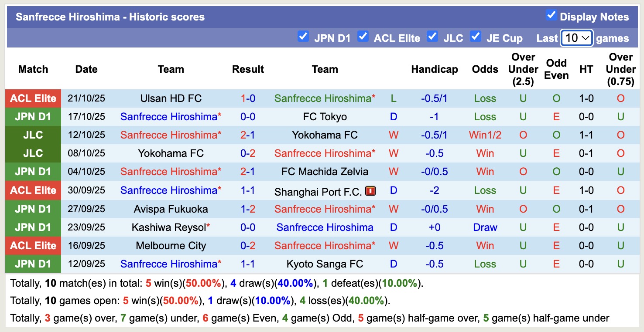This screenshot has width=644, height=332.
Task: Click the Yokohama FC link on the 12/10 row
Action: tap(325, 135)
